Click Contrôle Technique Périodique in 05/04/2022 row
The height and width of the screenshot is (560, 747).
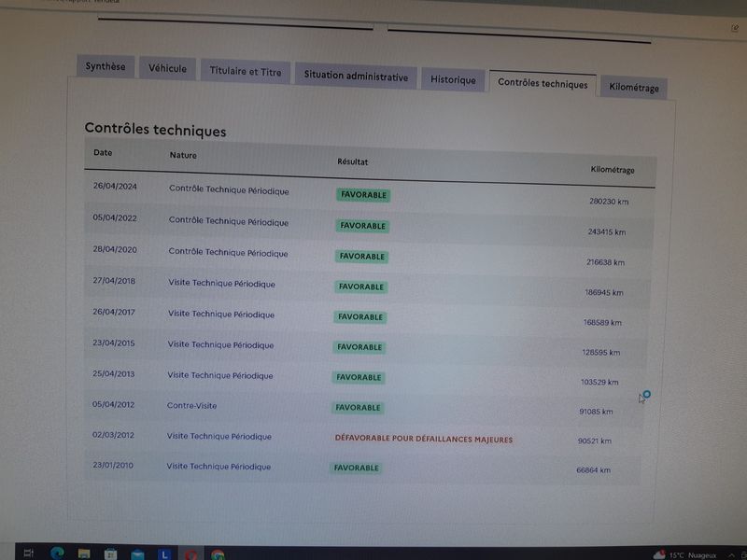229,222
